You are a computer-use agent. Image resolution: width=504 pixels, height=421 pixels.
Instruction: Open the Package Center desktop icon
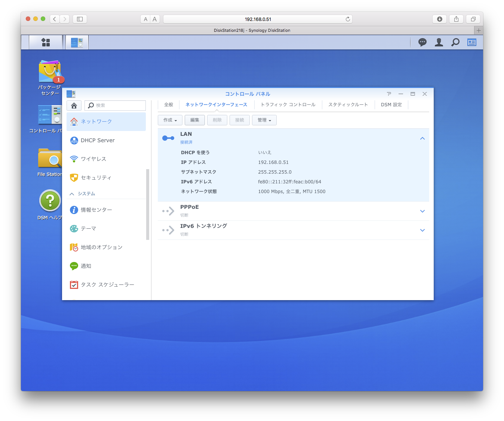coord(50,72)
